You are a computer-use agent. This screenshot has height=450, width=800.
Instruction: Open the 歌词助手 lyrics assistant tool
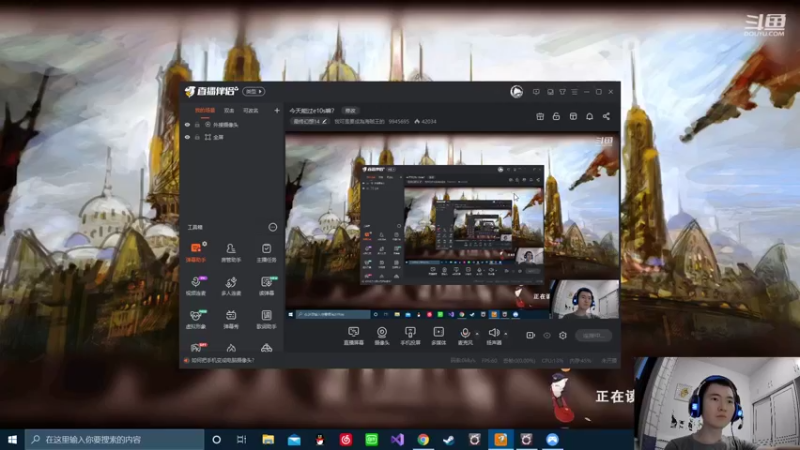(266, 319)
